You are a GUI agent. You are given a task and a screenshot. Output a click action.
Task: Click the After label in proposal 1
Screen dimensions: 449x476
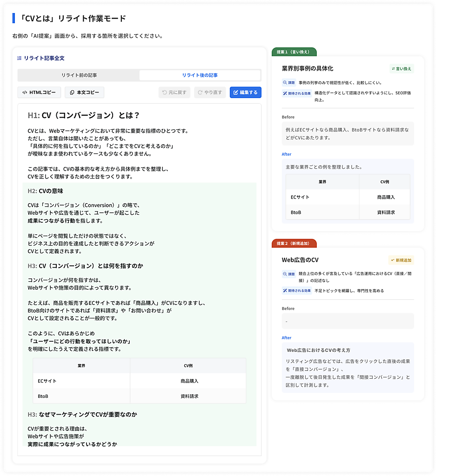pyautogui.click(x=287, y=154)
